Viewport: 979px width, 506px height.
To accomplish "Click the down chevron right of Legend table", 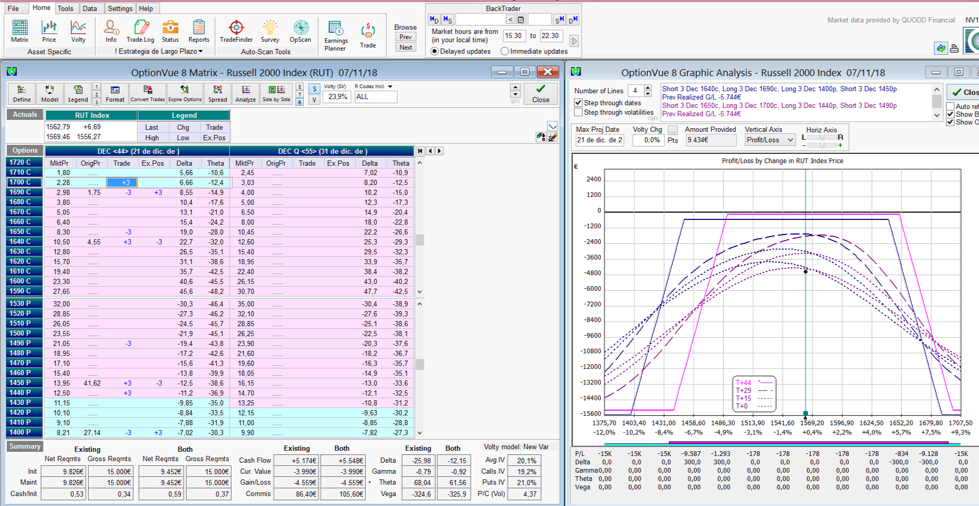I will coord(552,126).
